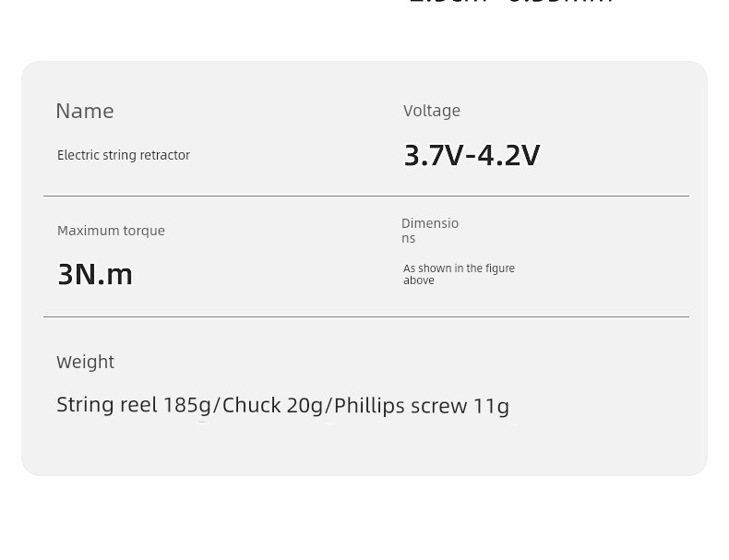729x560 pixels.
Task: Click the Maximum torque label
Action: pyautogui.click(x=111, y=231)
